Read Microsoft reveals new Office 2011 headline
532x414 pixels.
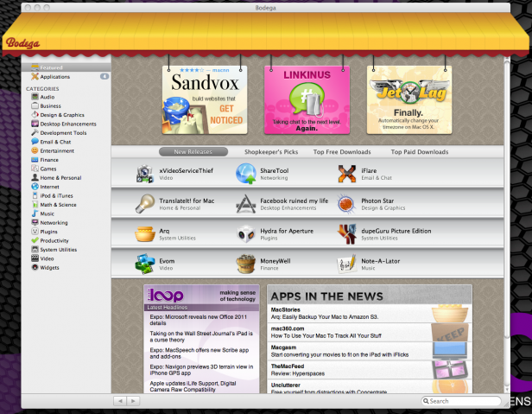click(199, 320)
